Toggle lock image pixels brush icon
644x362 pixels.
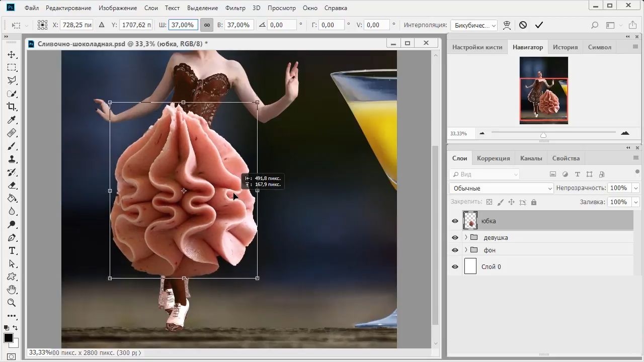[500, 202]
